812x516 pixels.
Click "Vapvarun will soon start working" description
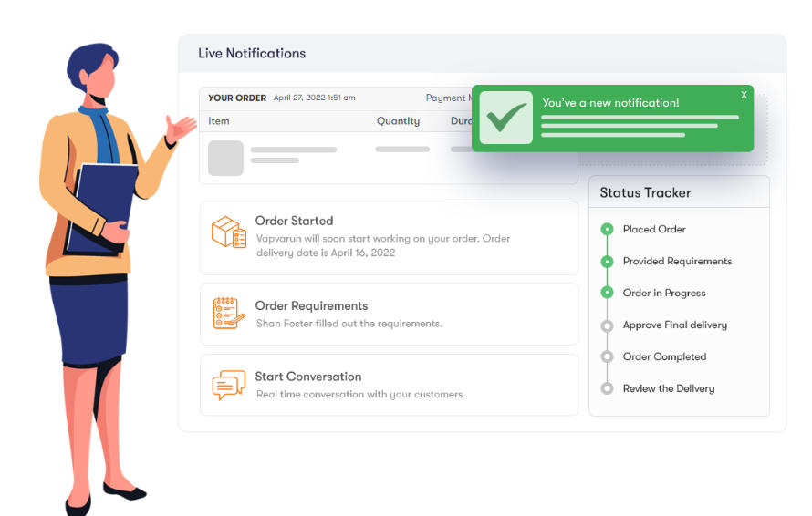point(383,246)
